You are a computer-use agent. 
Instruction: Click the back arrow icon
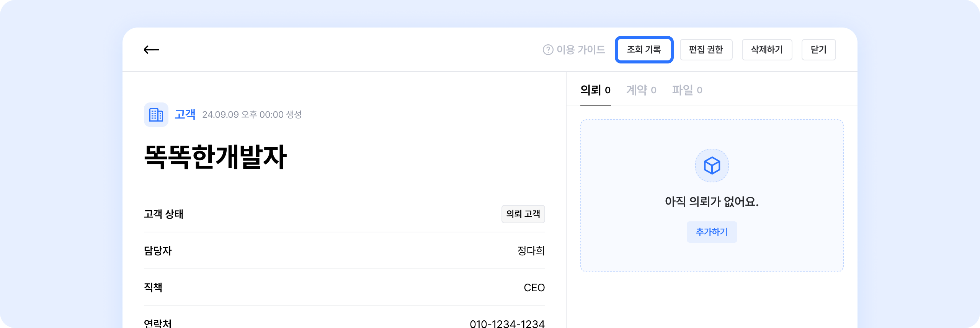point(152,50)
